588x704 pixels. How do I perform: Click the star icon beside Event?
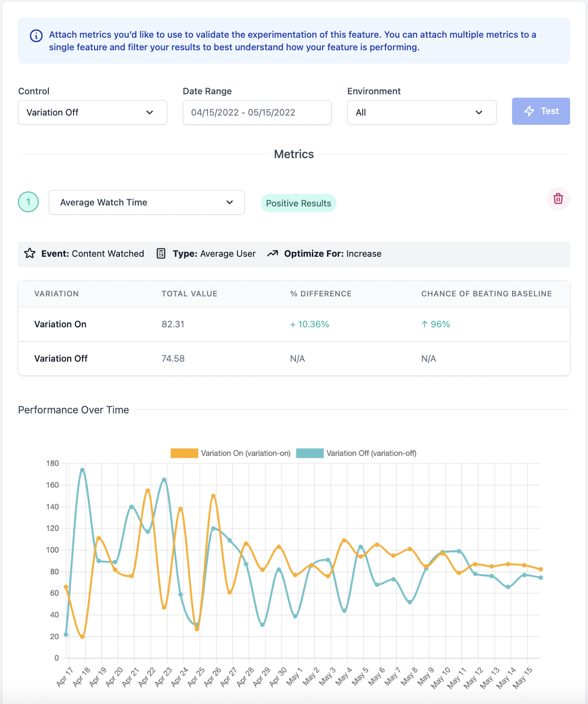[29, 253]
